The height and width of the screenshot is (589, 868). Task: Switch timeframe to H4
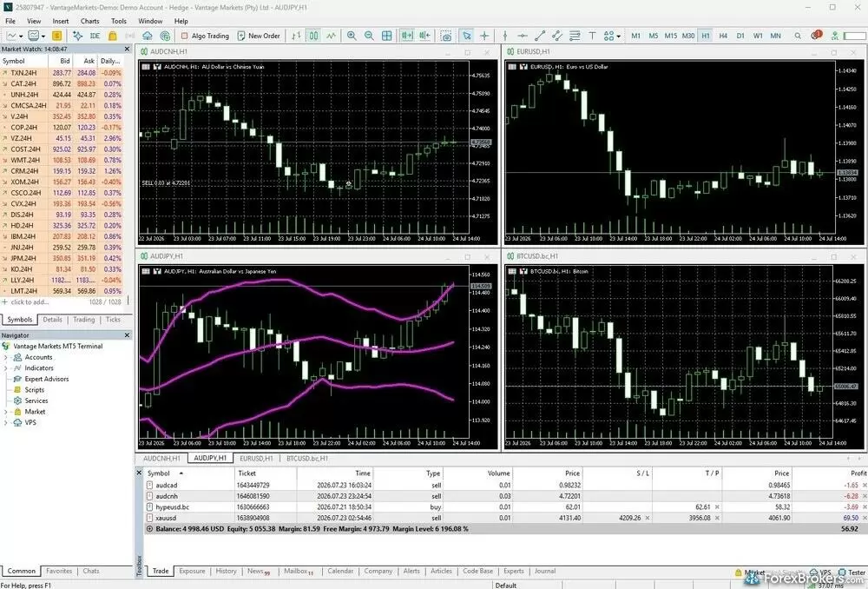(723, 36)
